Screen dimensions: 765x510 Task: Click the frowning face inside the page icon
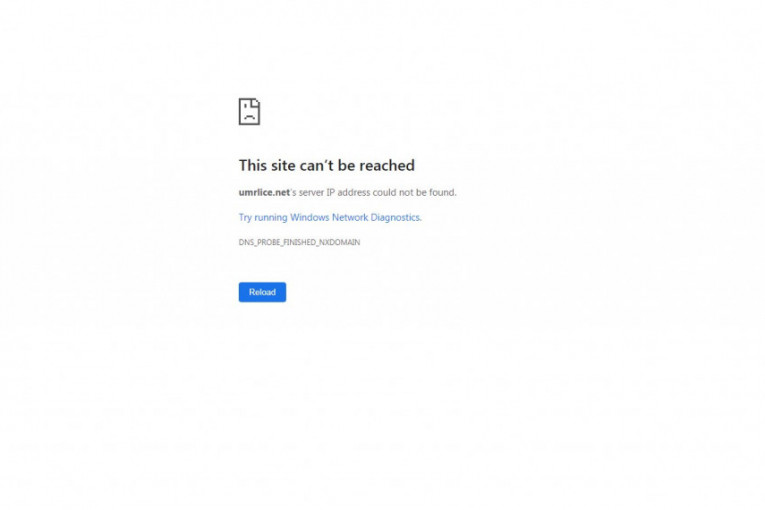(249, 113)
